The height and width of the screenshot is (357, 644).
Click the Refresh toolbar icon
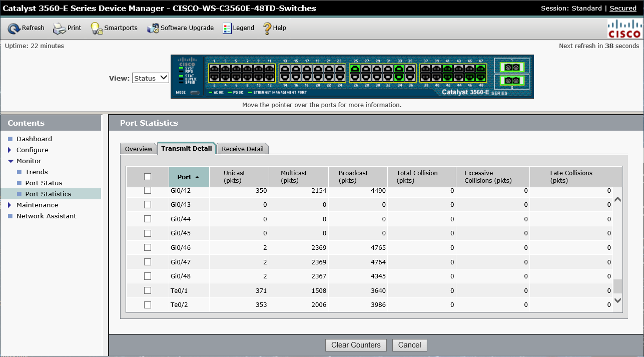click(x=26, y=28)
